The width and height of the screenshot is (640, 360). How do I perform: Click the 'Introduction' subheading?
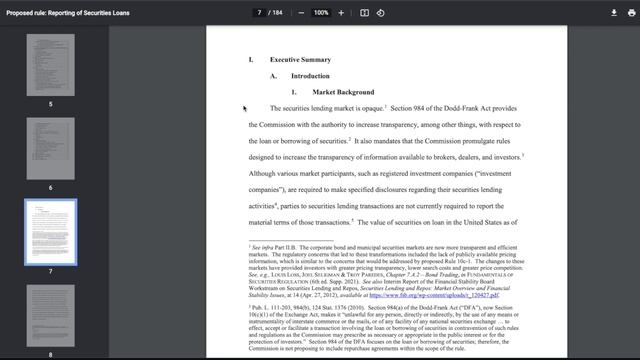(310, 76)
